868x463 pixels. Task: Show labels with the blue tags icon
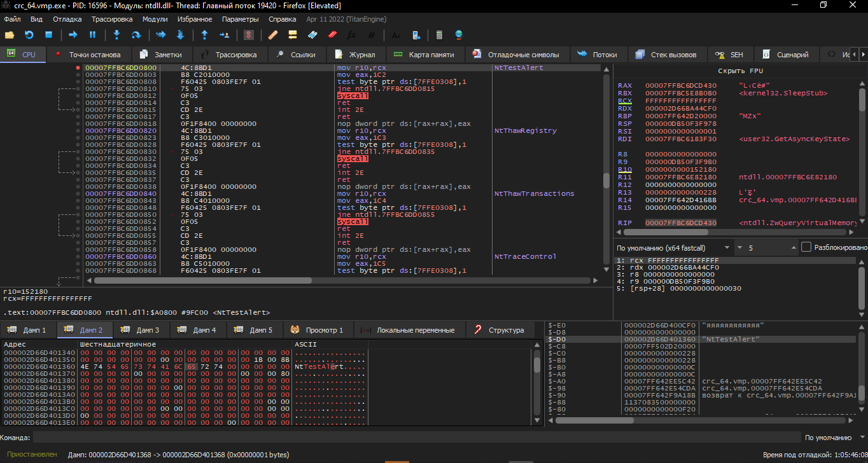312,35
